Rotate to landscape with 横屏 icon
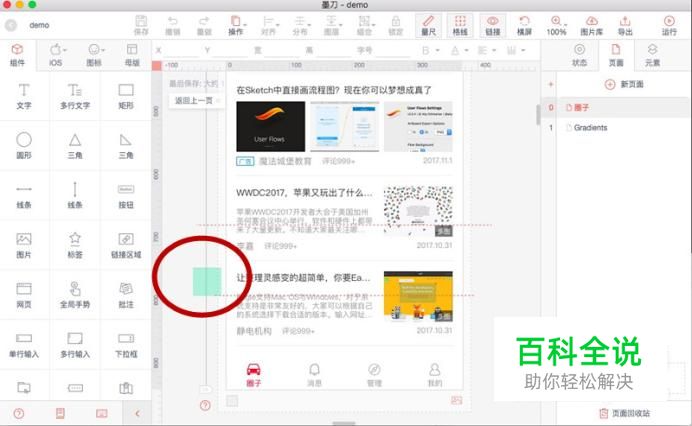 [x=524, y=25]
